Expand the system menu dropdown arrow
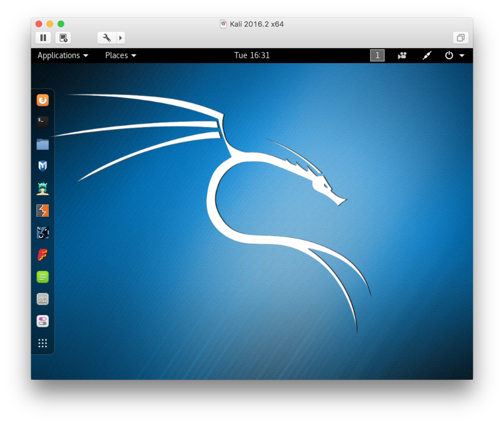 [462, 56]
